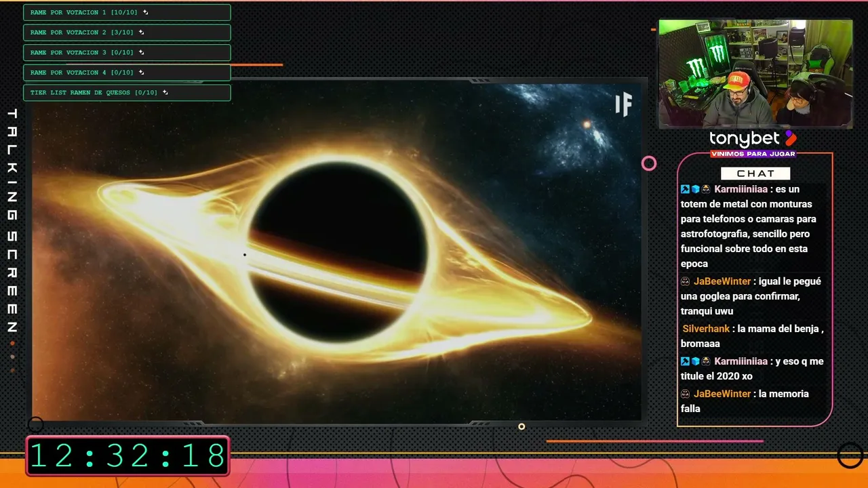Click the username Karmiiiniiaa on the 2020 message
The image size is (868, 488).
tap(741, 361)
